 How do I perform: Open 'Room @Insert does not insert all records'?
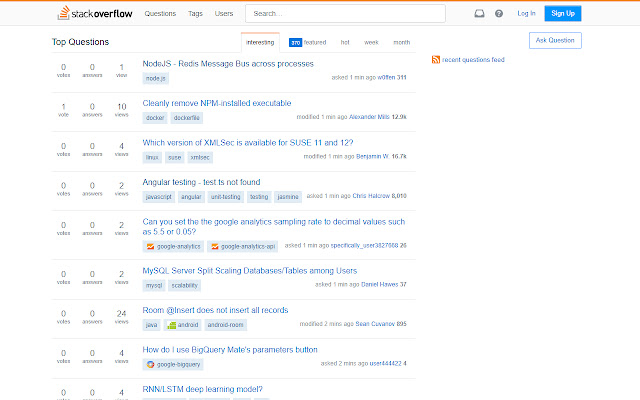point(215,310)
